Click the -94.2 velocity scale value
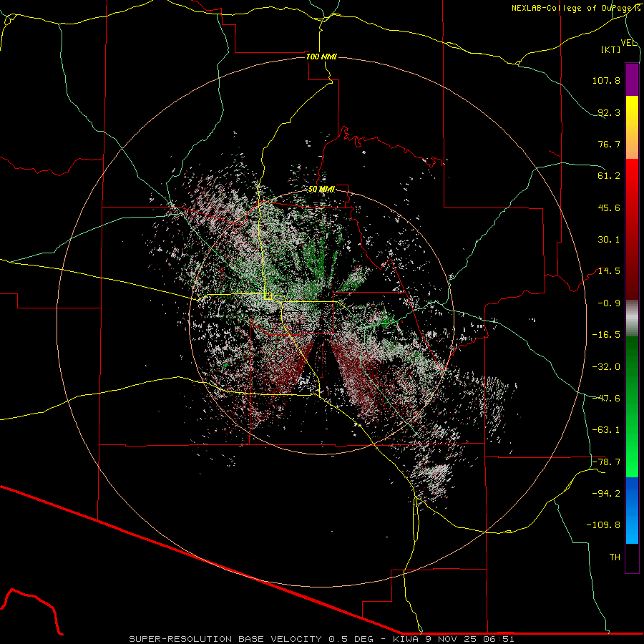 (606, 493)
